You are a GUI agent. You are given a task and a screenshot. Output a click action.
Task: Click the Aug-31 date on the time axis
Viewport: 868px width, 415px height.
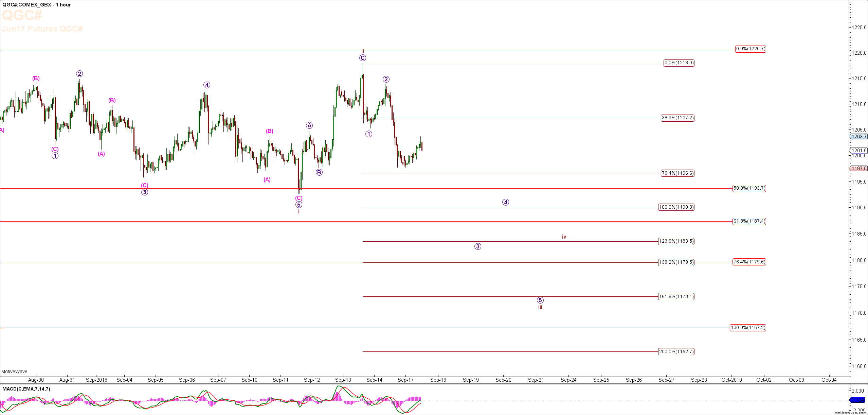[x=67, y=380]
